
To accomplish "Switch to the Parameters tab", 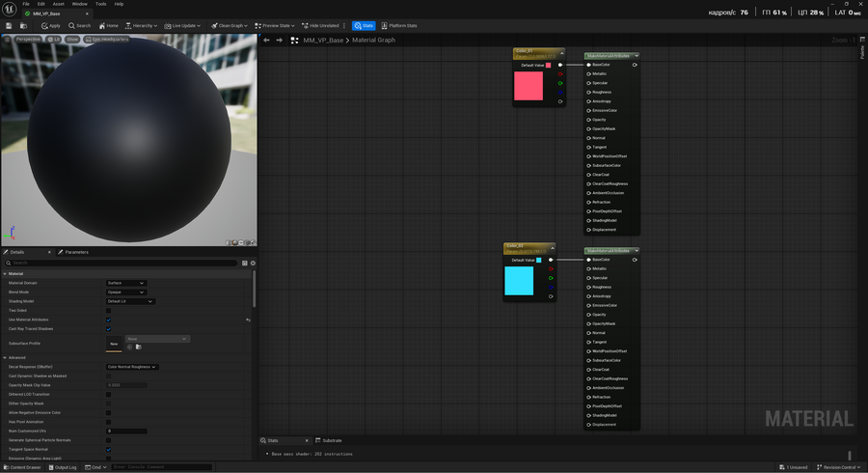I will [x=75, y=252].
